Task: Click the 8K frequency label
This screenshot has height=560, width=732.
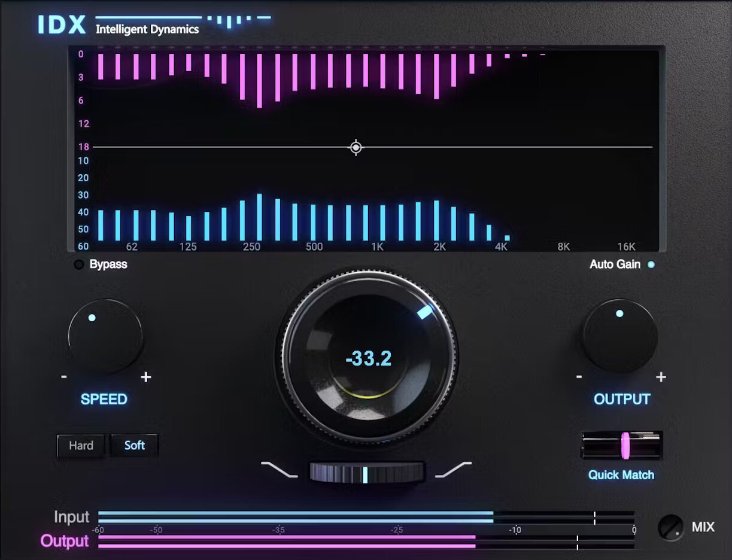Action: 564,246
